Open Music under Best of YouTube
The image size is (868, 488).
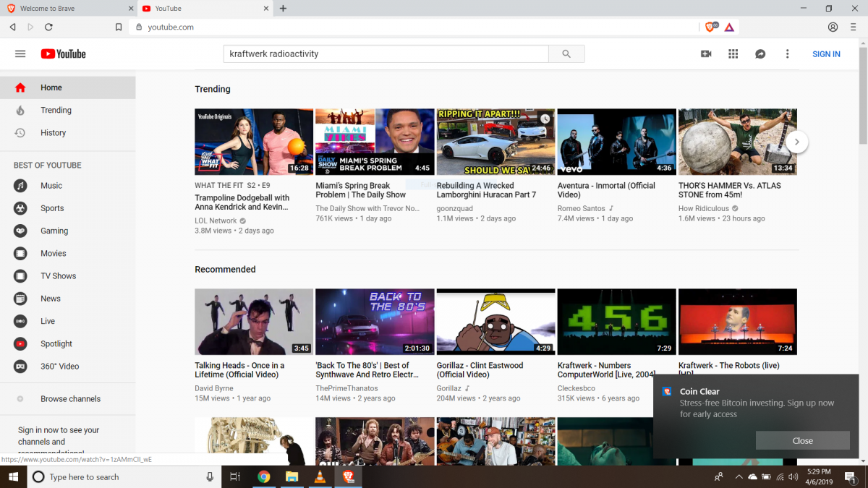coord(67,186)
